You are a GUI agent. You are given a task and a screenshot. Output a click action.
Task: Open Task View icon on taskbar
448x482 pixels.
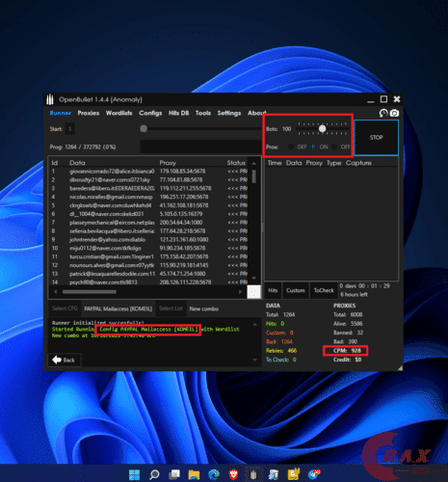pos(174,474)
